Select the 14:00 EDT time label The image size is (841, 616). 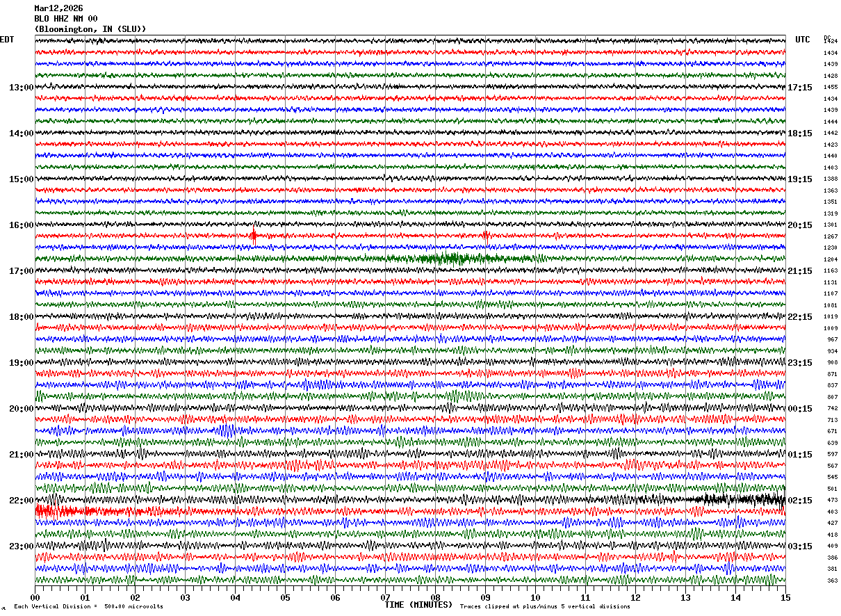tap(21, 133)
